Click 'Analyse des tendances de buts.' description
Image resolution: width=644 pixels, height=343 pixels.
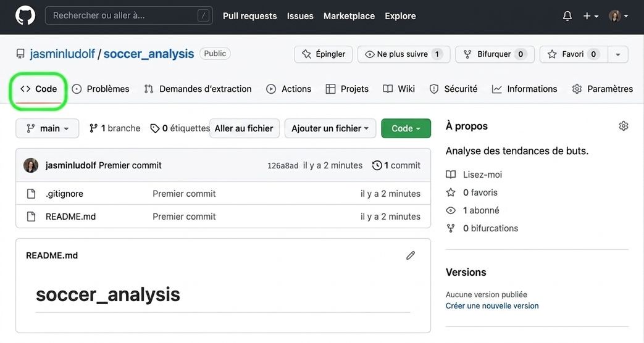click(517, 151)
